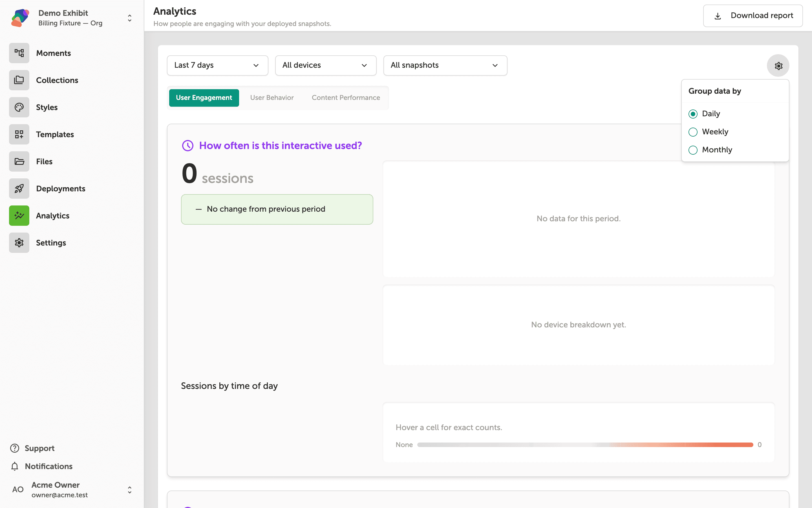Open Files via the folder icon
812x508 pixels.
pos(19,162)
